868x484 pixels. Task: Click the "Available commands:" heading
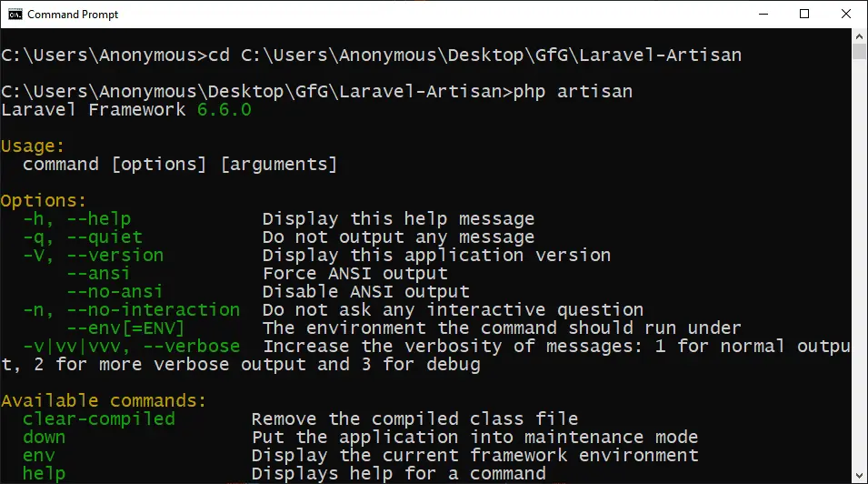(105, 400)
